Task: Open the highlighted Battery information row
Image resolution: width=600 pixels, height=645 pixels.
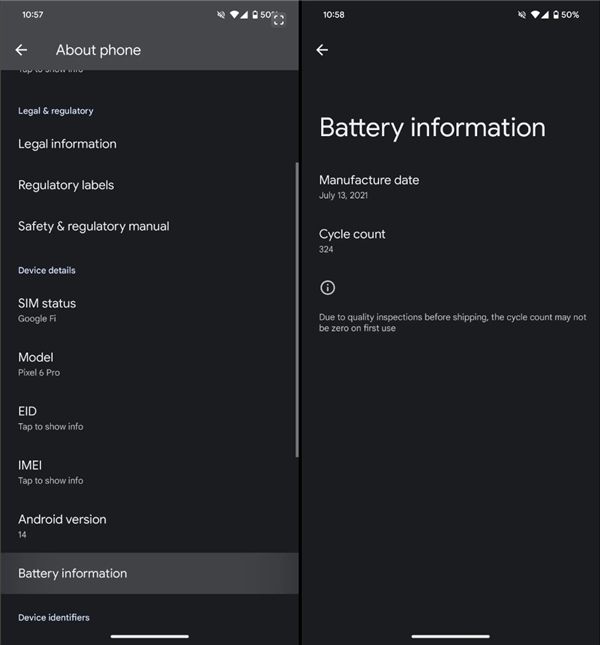Action: pyautogui.click(x=149, y=573)
